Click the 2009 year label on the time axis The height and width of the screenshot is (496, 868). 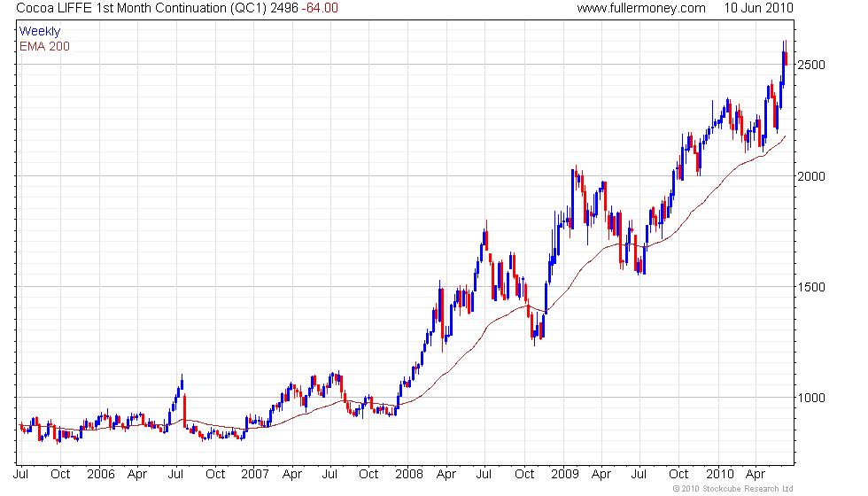coord(565,475)
